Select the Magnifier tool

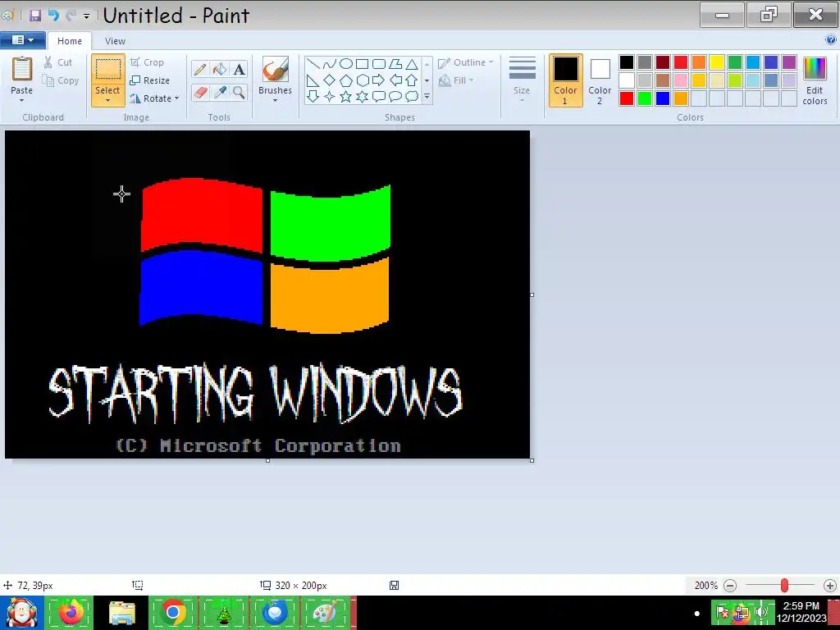239,92
